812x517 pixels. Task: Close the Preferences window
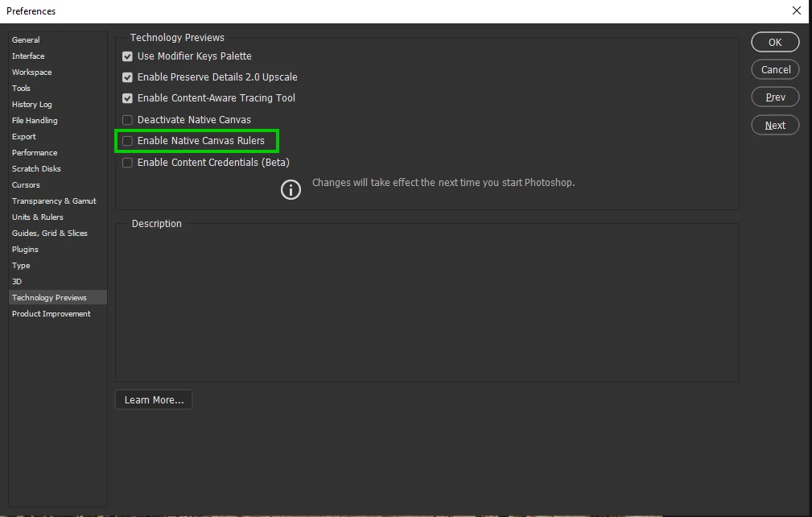[797, 11]
